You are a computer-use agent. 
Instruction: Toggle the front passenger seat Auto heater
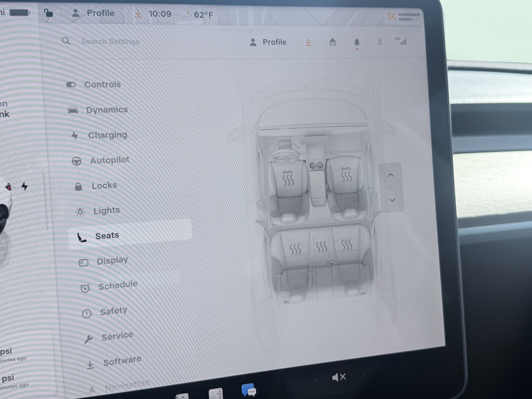[x=346, y=175]
